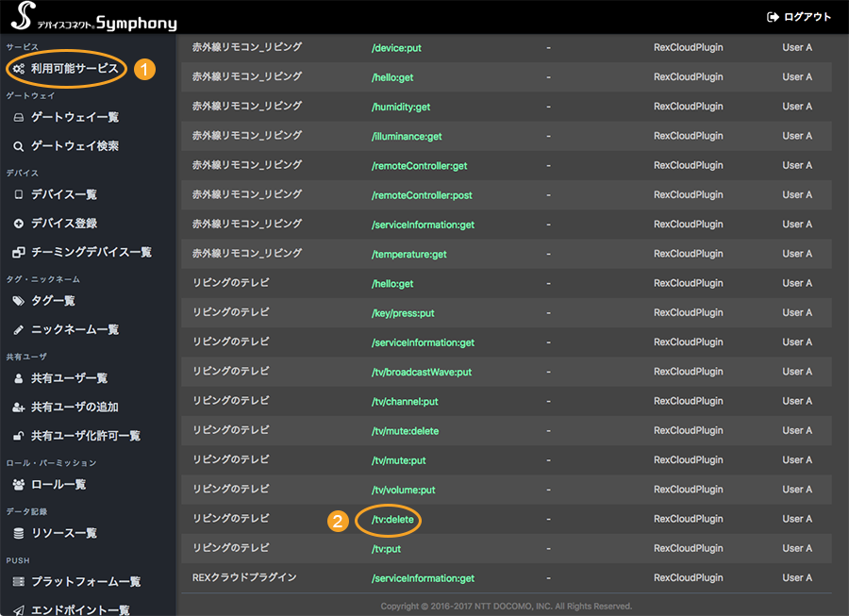Open the /tv/channel:put link
Viewport: 849px width, 616px height.
pos(405,402)
